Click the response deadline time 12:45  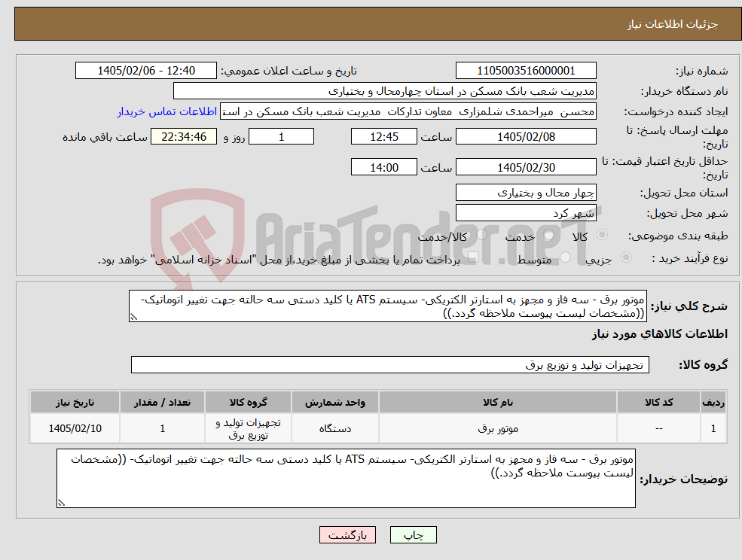tap(383, 137)
